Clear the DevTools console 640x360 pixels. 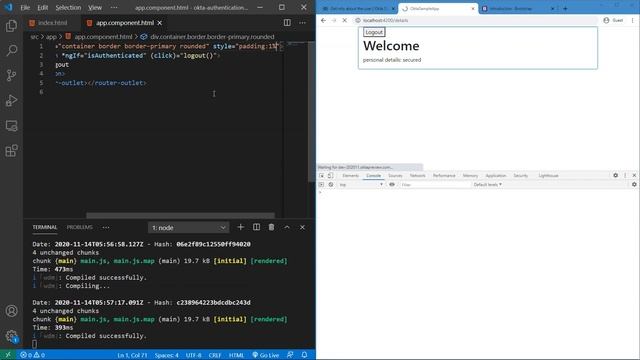click(x=331, y=184)
